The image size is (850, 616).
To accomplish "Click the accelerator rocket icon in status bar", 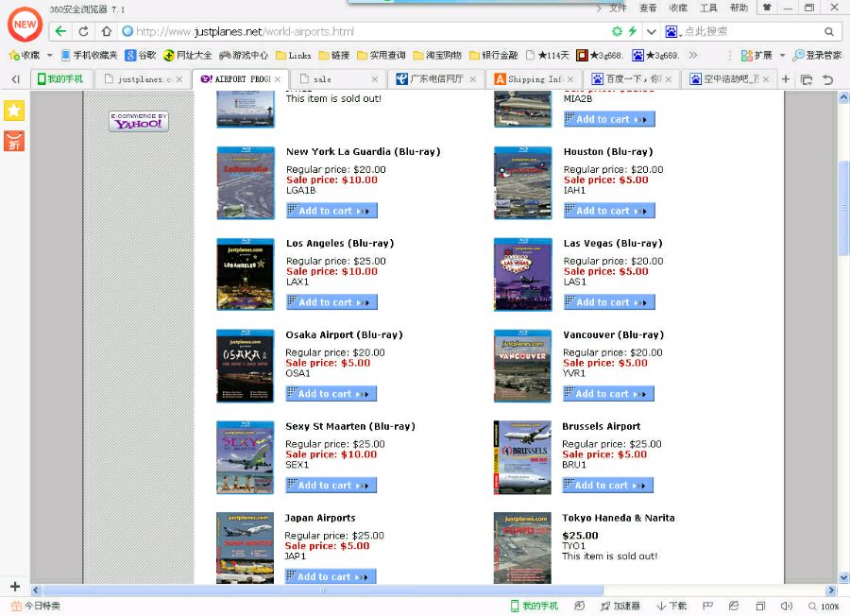I will pos(620,606).
